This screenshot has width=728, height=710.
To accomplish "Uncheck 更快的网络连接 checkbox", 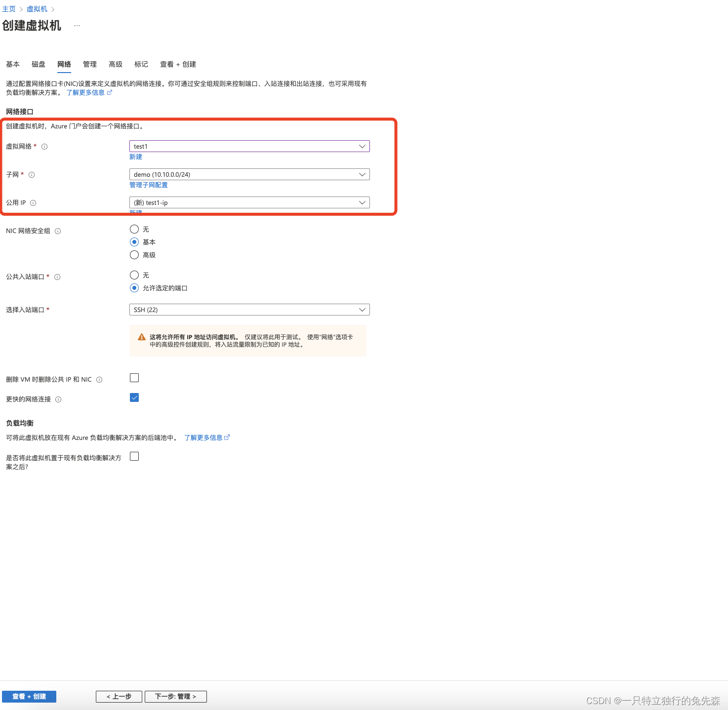I will tap(134, 397).
